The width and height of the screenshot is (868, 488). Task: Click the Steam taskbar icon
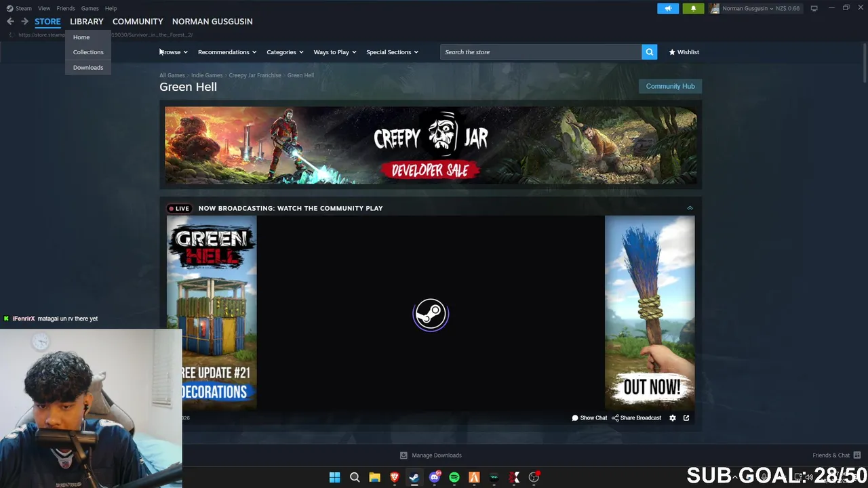coord(414,477)
